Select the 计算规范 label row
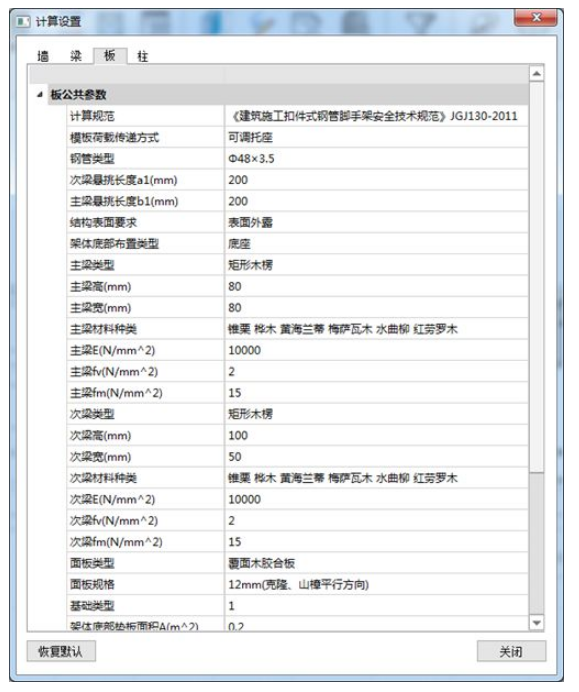Screen dimensions: 579x692 point(146,116)
